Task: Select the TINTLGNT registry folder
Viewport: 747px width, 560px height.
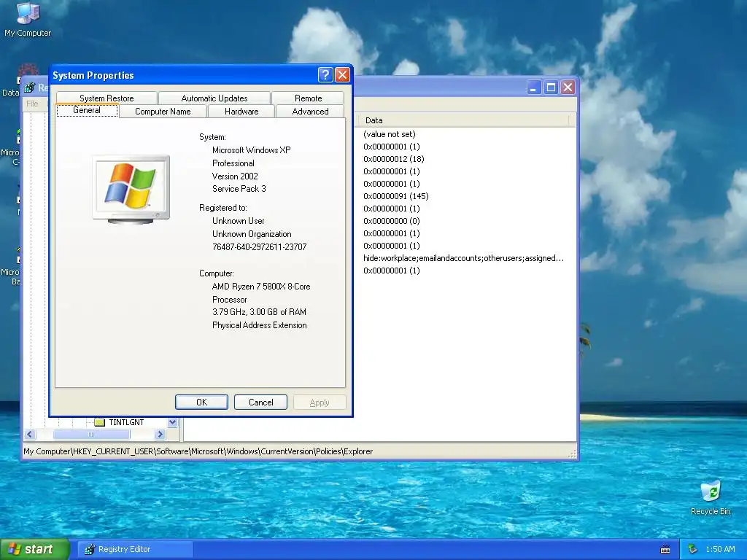Action: [x=125, y=422]
